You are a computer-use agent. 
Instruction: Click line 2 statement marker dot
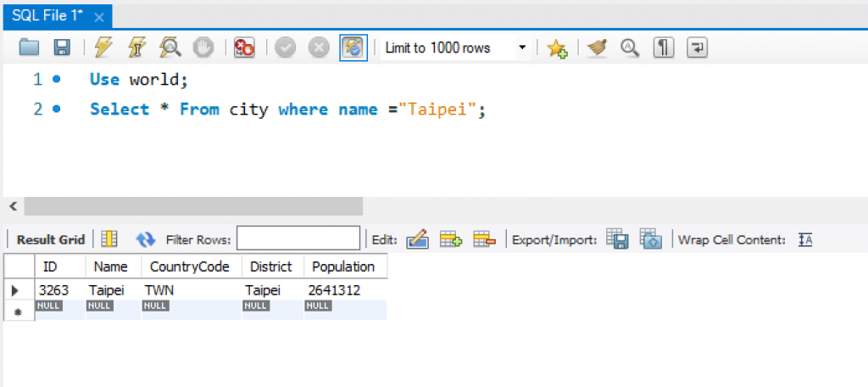pyautogui.click(x=56, y=109)
